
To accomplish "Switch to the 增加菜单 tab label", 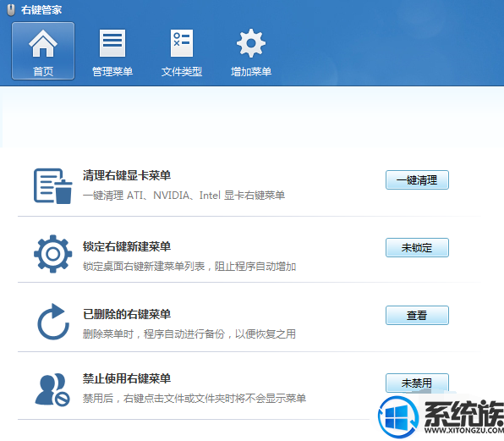I will pos(251,71).
